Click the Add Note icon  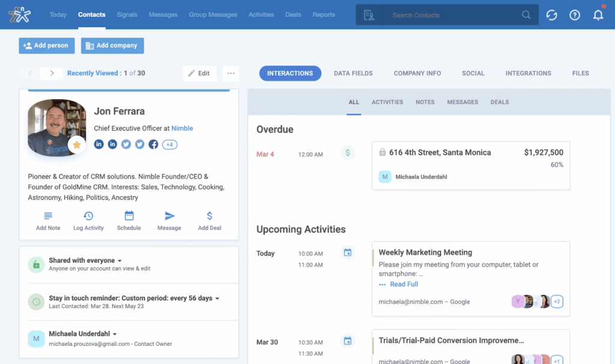(48, 216)
